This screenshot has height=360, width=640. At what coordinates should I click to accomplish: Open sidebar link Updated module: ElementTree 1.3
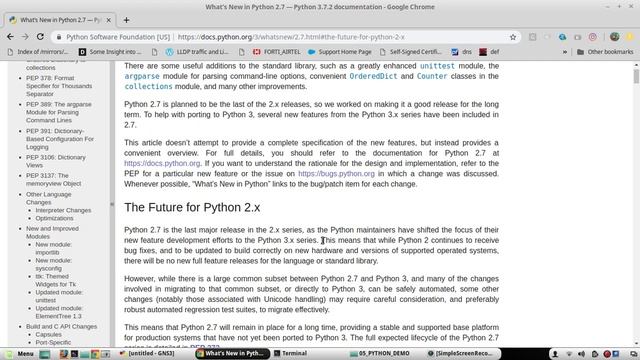(59, 312)
